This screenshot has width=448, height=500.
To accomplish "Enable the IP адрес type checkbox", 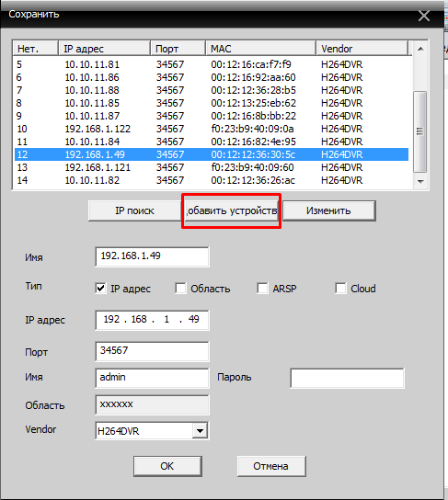I will coord(100,289).
